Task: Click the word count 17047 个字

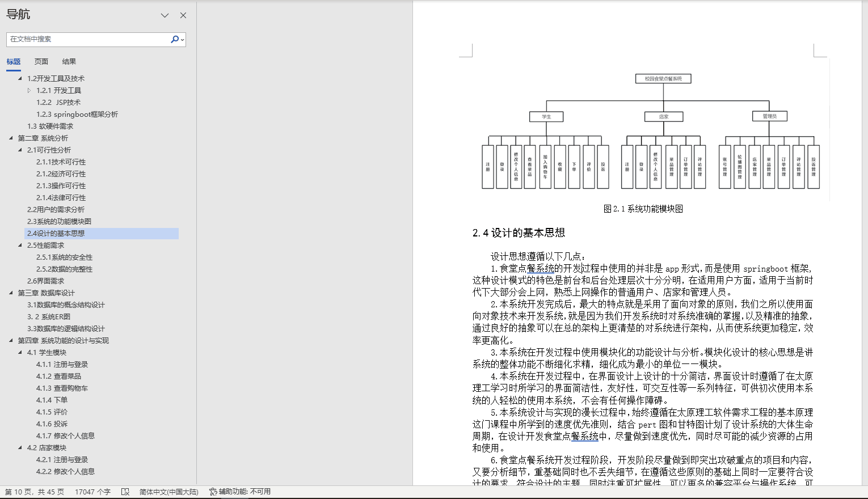Action: point(92,492)
